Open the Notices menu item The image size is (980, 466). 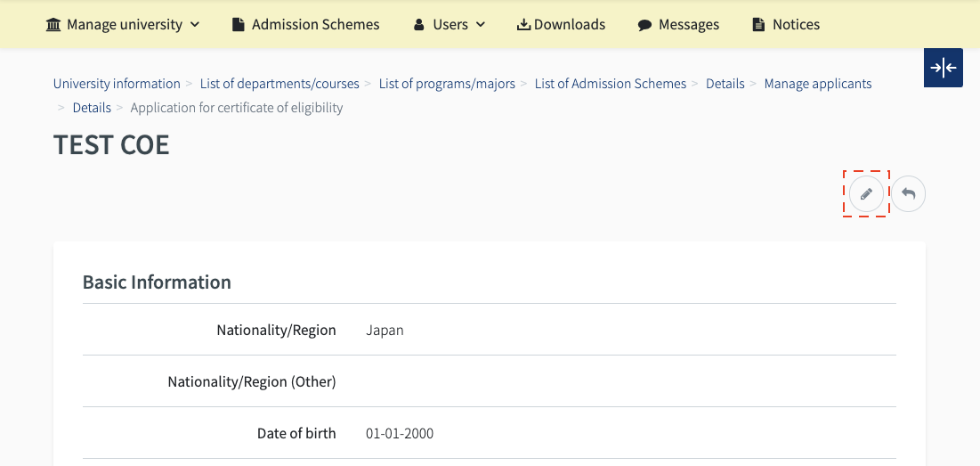coord(796,25)
